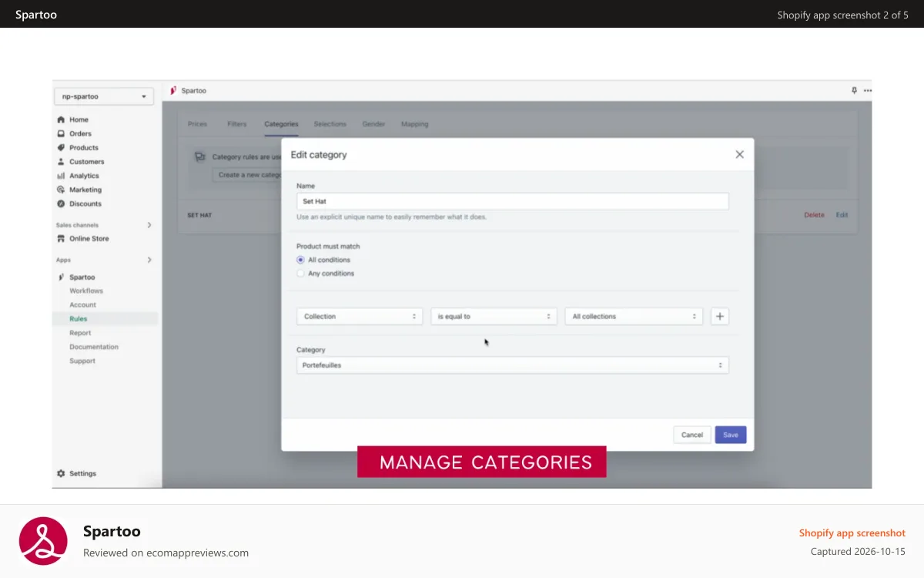Open the 'is equal to' operator dropdown
The image size is (924, 578).
[x=494, y=316]
